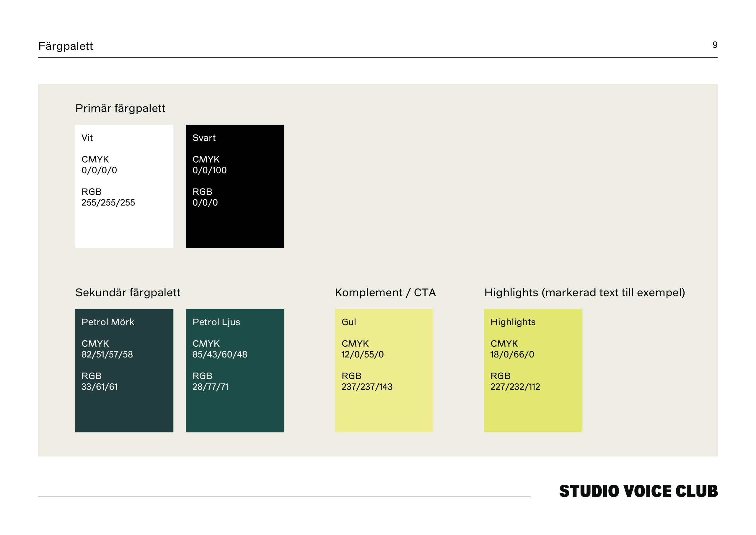The width and height of the screenshot is (756, 535).
Task: Click the CMYK value 12/0/55/0
Action: [x=363, y=354]
